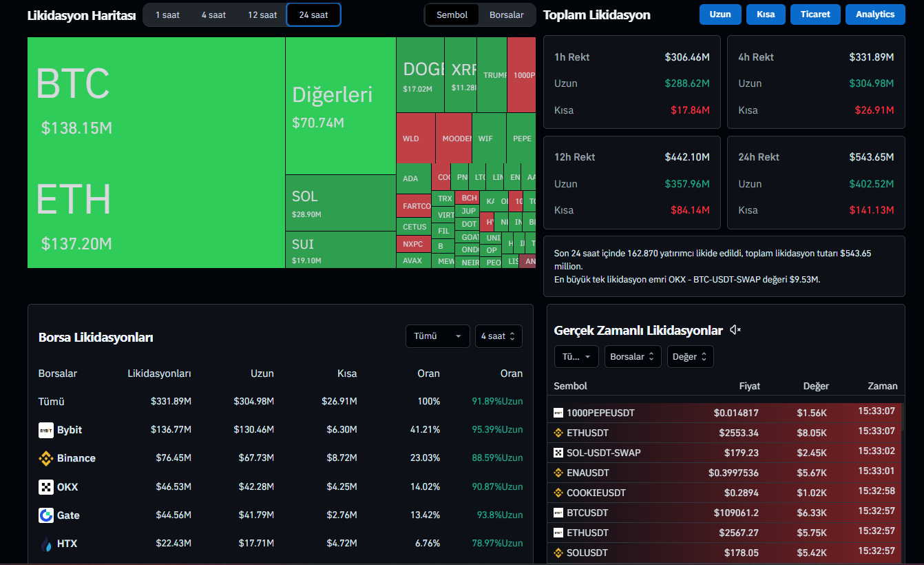Switch heatmap view to Borsalar
The image size is (924, 565).
point(506,15)
